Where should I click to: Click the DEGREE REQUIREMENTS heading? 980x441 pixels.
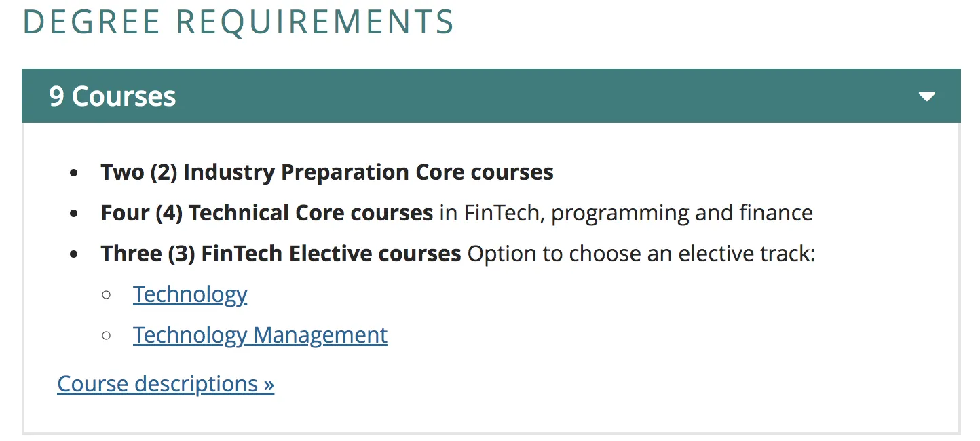[238, 22]
